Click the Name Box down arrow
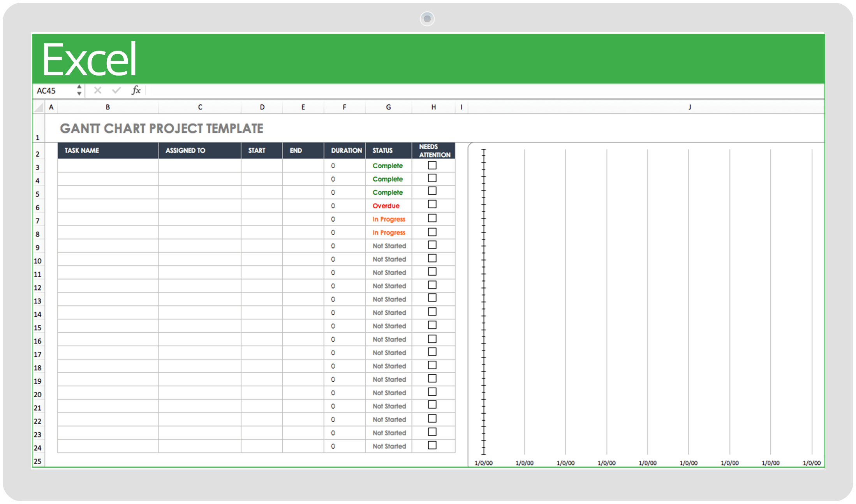 (79, 94)
